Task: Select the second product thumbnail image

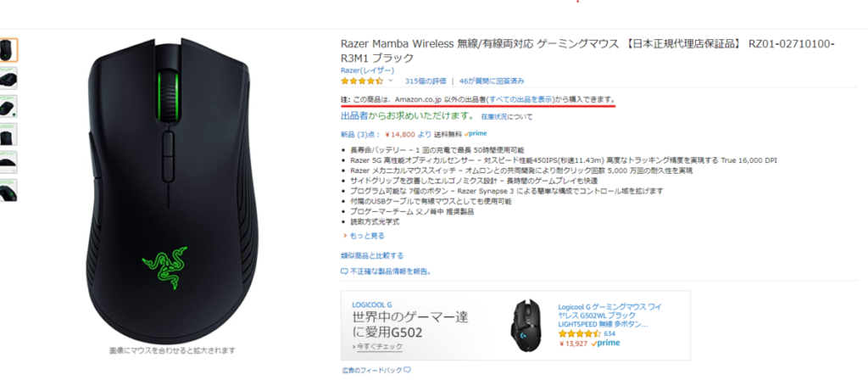Action: pyautogui.click(x=8, y=78)
